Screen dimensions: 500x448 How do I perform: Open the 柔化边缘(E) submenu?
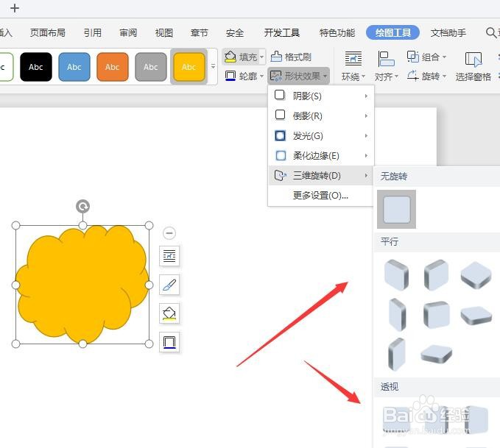tap(321, 155)
